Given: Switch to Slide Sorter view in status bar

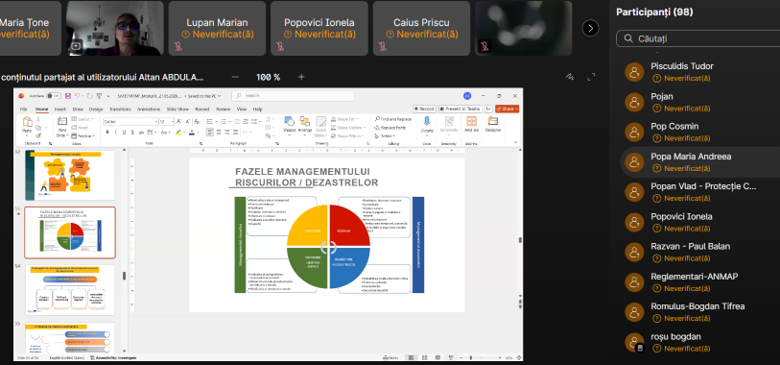Looking at the screenshot, I should pos(423,358).
